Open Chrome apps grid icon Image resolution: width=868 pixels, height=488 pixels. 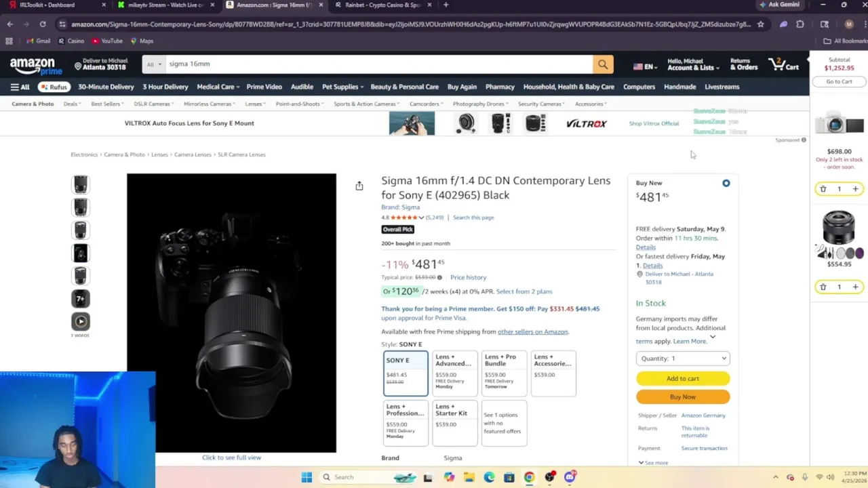tap(9, 41)
